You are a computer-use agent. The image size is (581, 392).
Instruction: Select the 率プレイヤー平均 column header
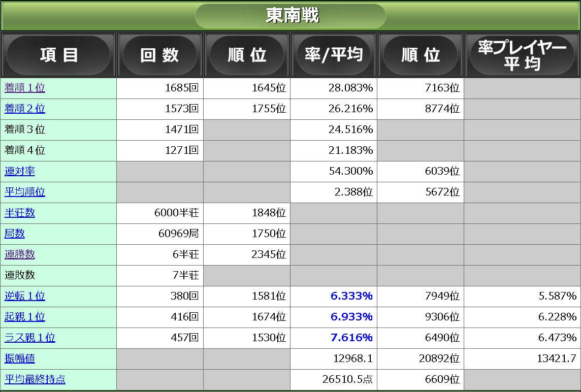click(522, 55)
